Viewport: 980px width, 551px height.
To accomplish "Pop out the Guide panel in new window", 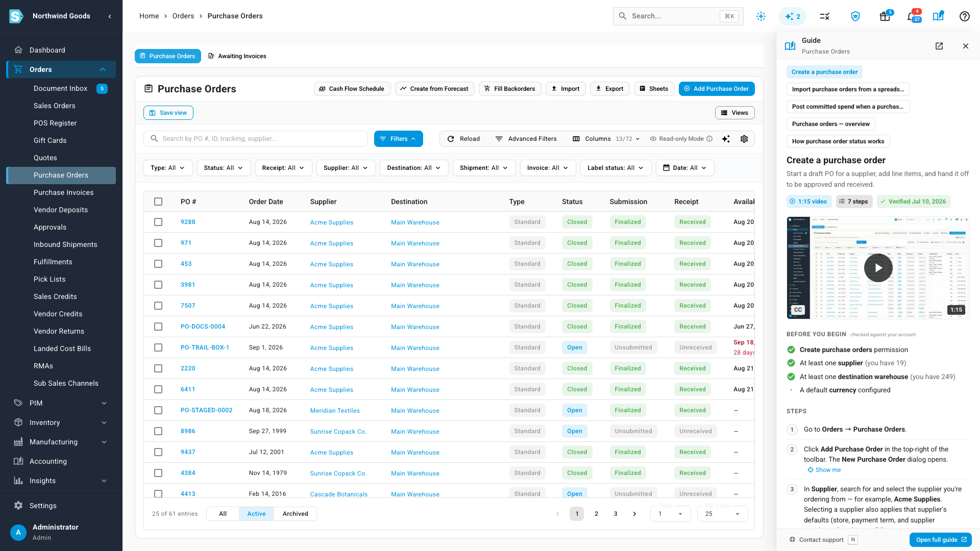I will tap(939, 46).
